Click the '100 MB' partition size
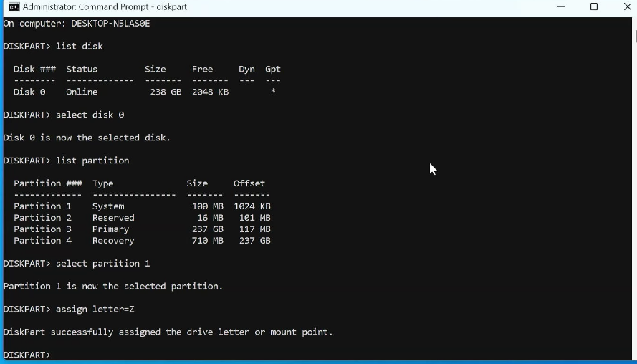Image resolution: width=637 pixels, height=364 pixels. tap(208, 206)
